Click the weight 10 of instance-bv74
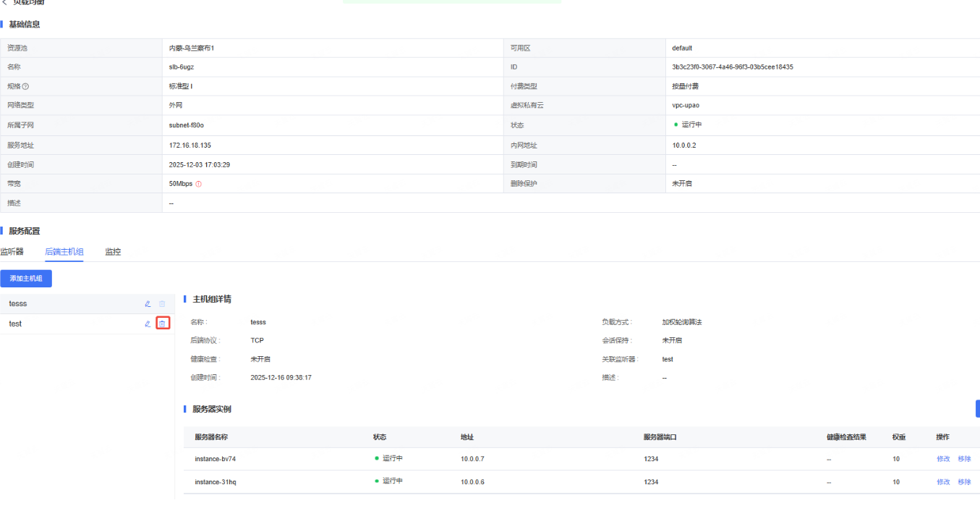The height and width of the screenshot is (506, 980). tap(896, 459)
